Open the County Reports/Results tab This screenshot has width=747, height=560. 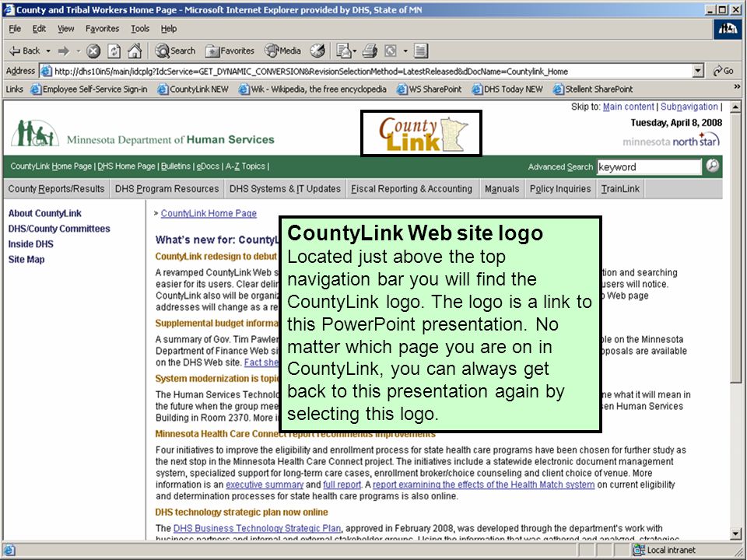click(x=56, y=189)
